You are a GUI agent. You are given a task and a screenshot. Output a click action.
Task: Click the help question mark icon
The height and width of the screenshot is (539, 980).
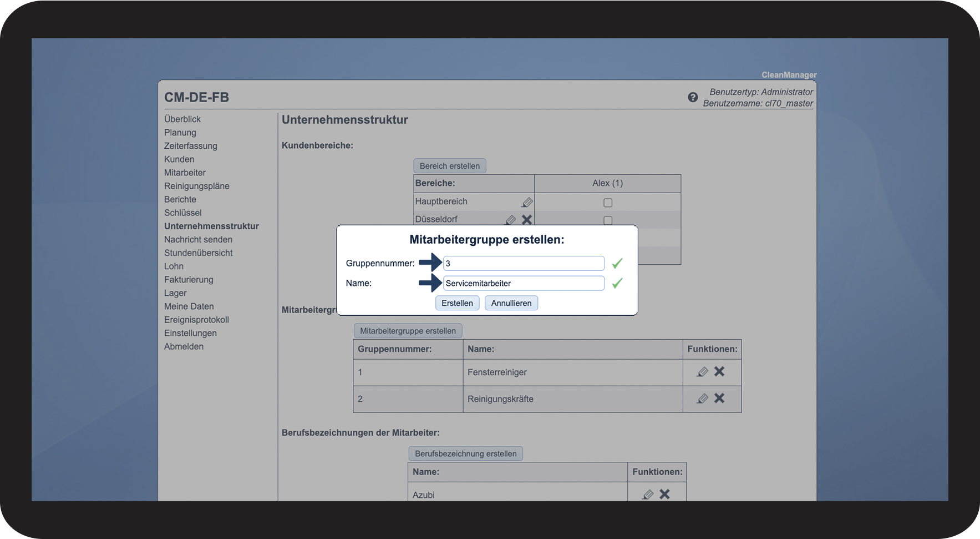click(693, 97)
